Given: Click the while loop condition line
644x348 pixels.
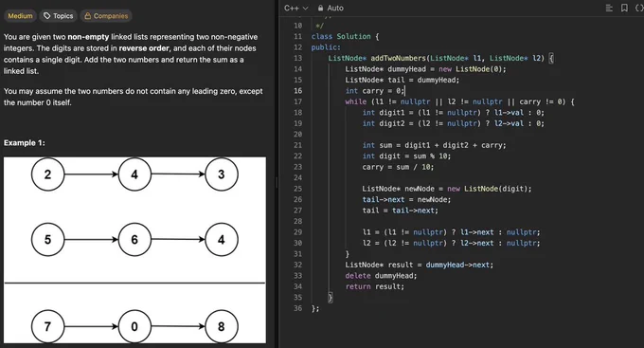Looking at the screenshot, I should pyautogui.click(x=459, y=101).
